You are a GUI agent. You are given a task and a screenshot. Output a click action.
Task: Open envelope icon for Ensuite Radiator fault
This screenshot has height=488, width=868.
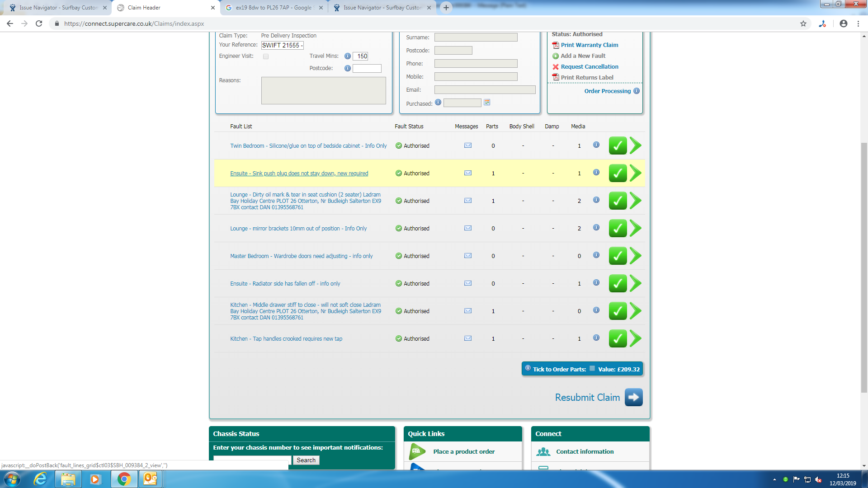point(468,283)
